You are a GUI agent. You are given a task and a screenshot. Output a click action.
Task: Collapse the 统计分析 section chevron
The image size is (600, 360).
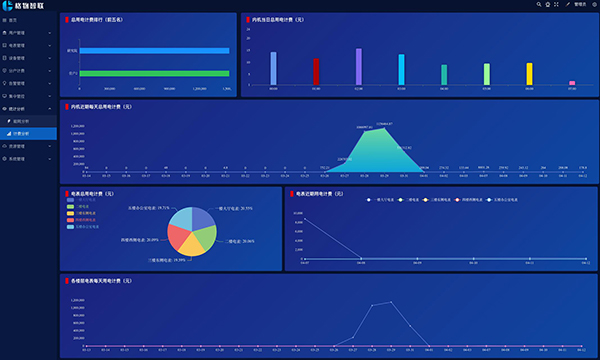[50, 109]
